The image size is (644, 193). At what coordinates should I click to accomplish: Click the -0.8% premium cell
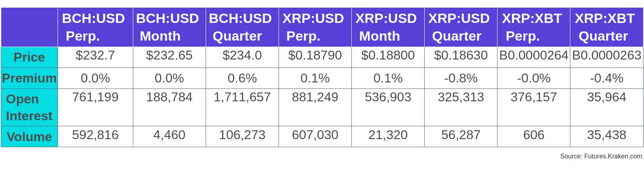(460, 78)
